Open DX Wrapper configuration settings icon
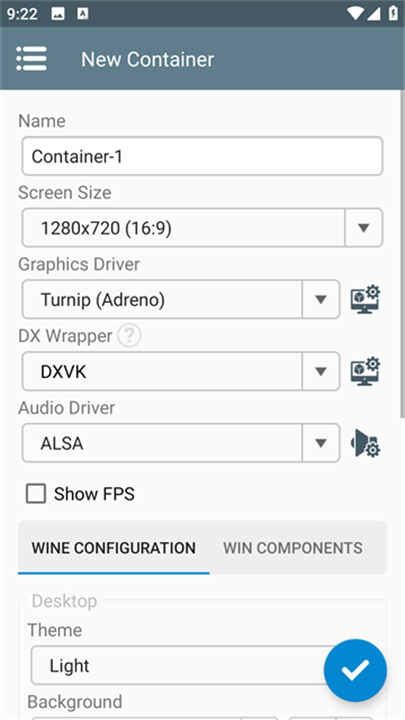Viewport: 405px width, 720px height. click(x=366, y=371)
